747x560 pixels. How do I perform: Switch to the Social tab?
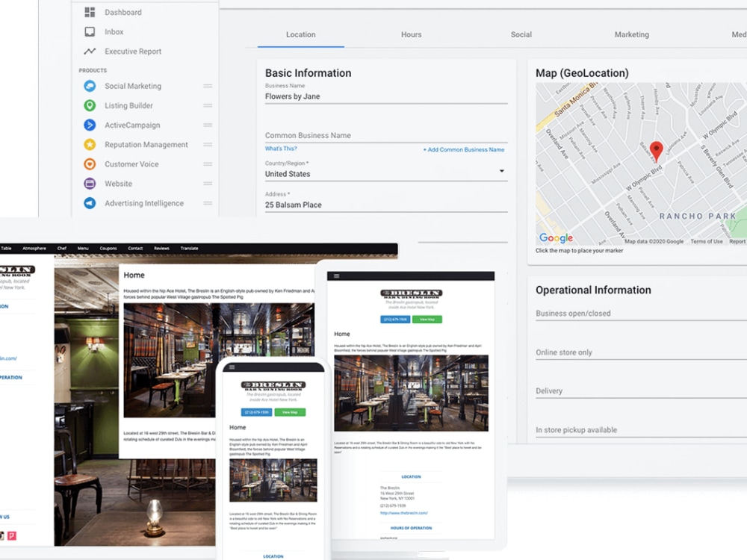(521, 34)
